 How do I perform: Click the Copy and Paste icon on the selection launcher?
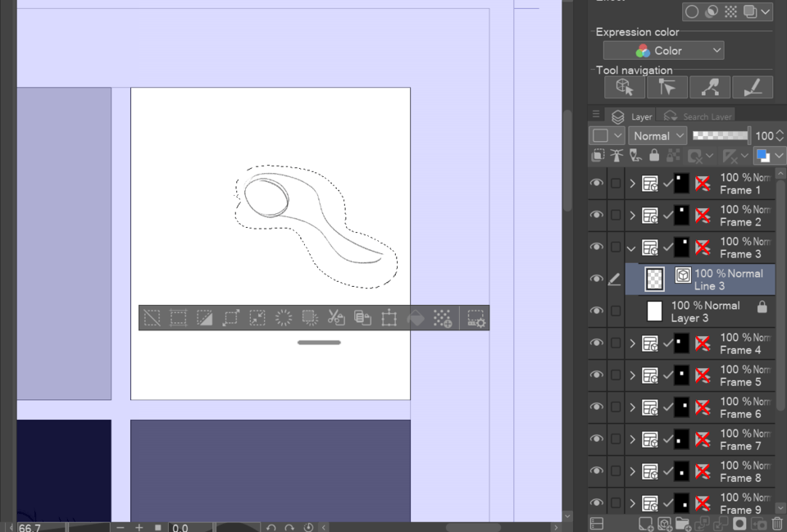[361, 319]
